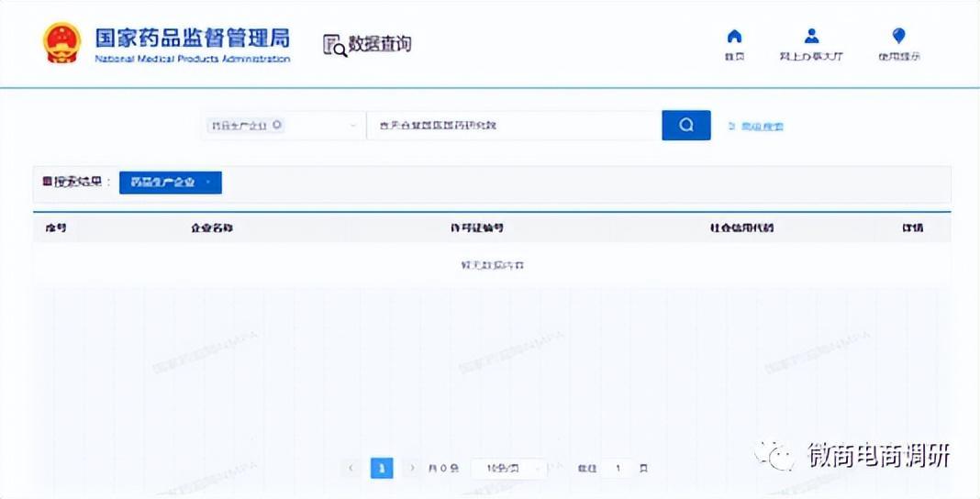
Task: Click the usage tips lightbulb icon
Action: [898, 37]
